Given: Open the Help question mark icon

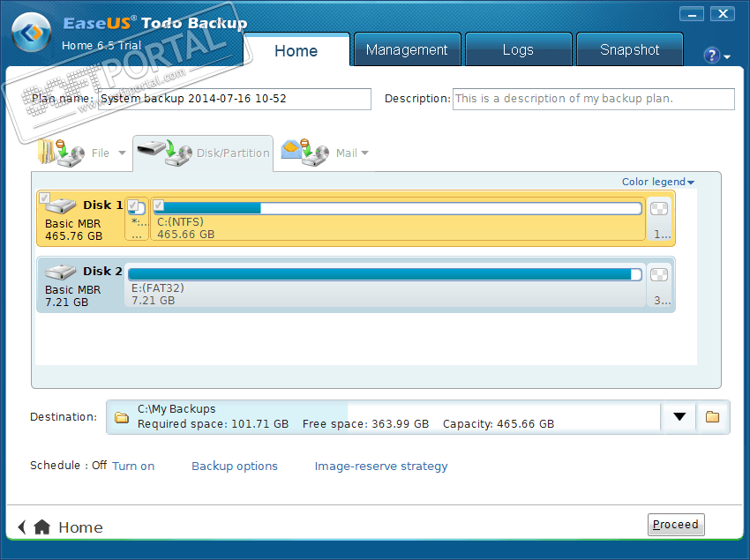Looking at the screenshot, I should pyautogui.click(x=711, y=56).
